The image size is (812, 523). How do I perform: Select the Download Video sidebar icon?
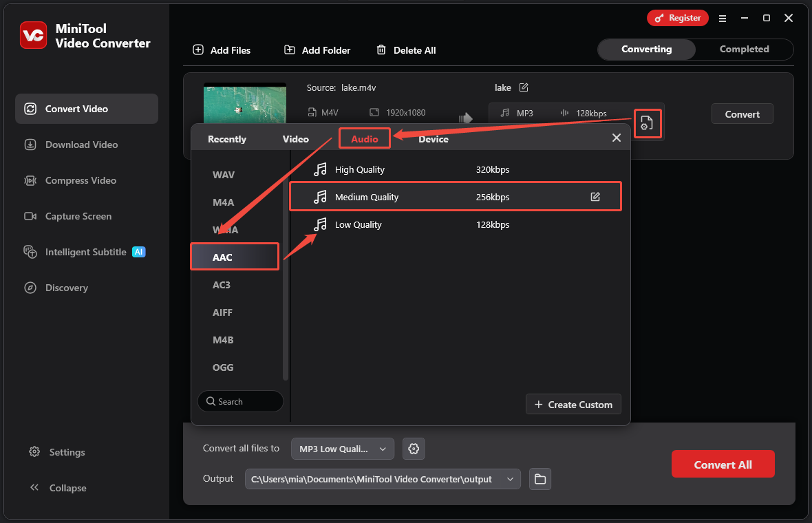pyautogui.click(x=30, y=145)
